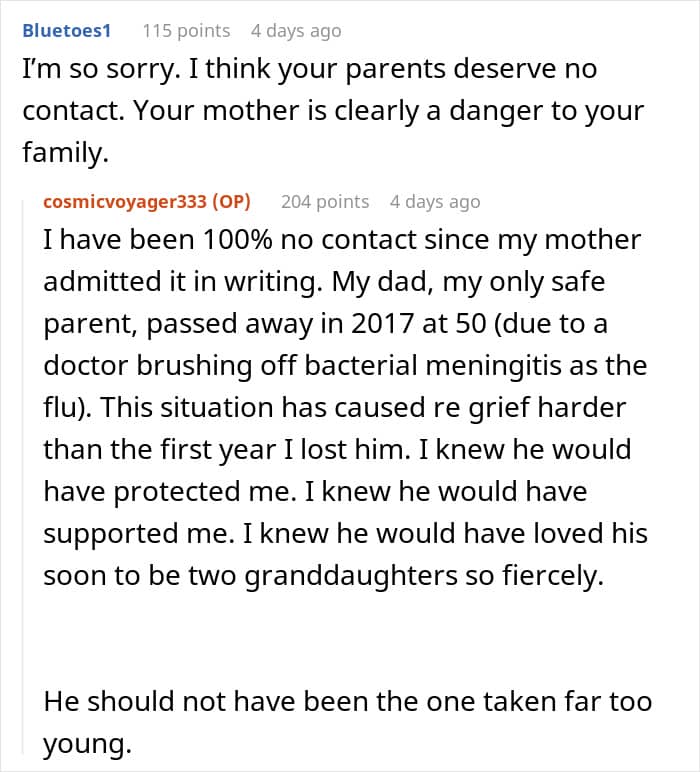This screenshot has height=772, width=700.
Task: Click the 115 points score label
Action: click(186, 31)
